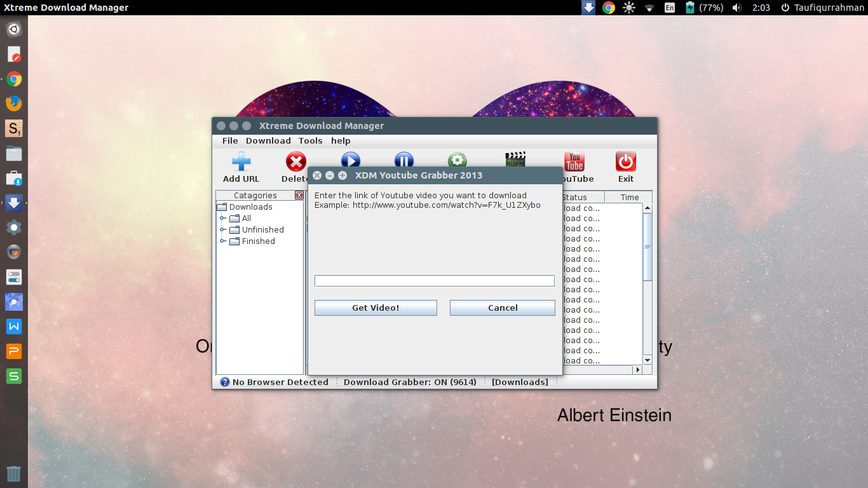
Task: Click the Time column header
Action: pyautogui.click(x=628, y=197)
